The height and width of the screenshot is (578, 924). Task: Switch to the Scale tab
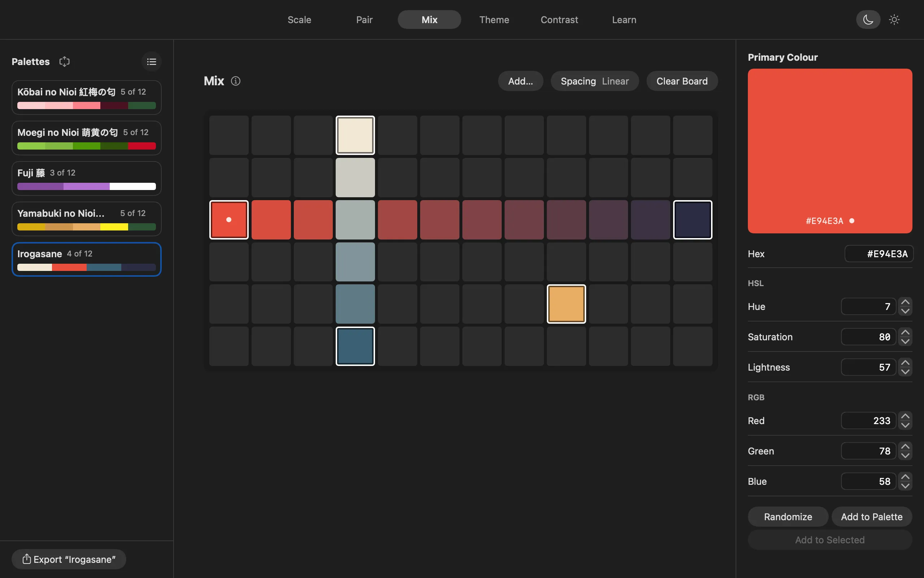[299, 20]
